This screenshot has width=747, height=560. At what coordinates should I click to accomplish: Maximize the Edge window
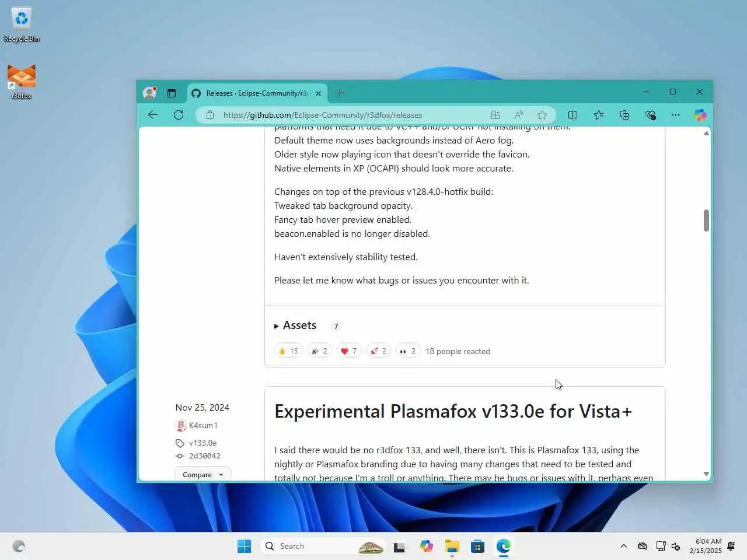(673, 92)
